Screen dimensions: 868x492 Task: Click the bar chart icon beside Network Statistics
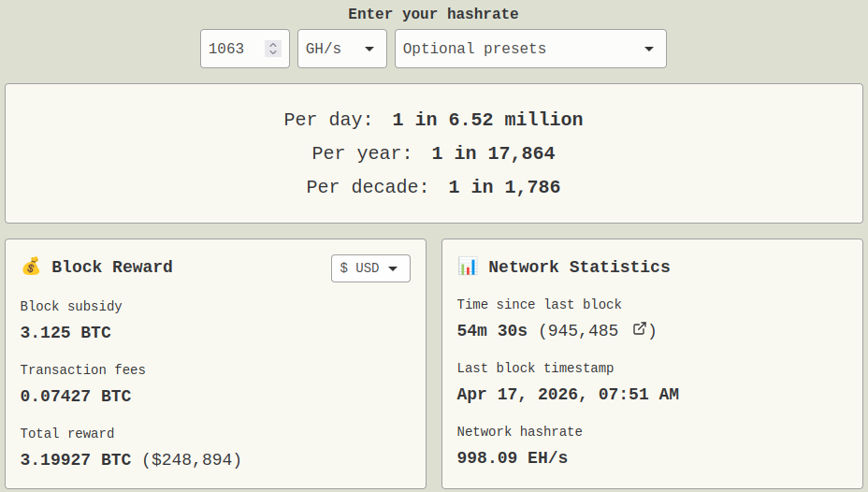click(x=468, y=268)
